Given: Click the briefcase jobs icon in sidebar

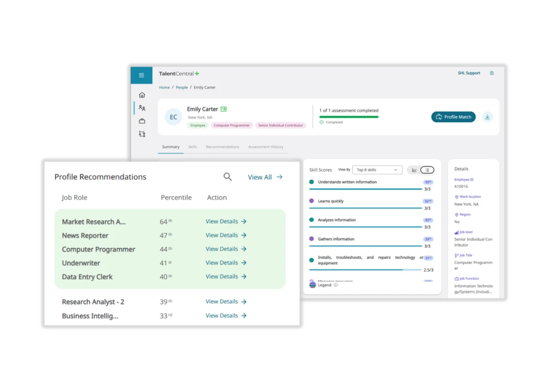Looking at the screenshot, I should [x=142, y=121].
